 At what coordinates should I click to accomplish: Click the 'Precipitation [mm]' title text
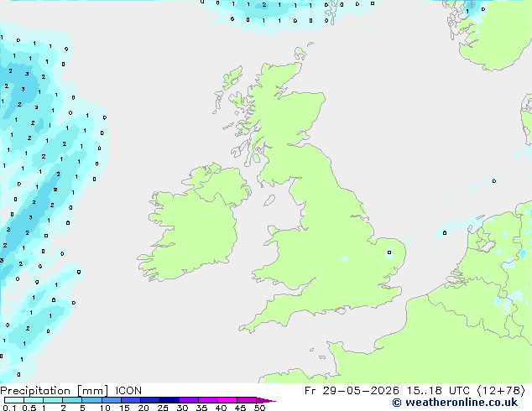pyautogui.click(x=54, y=391)
